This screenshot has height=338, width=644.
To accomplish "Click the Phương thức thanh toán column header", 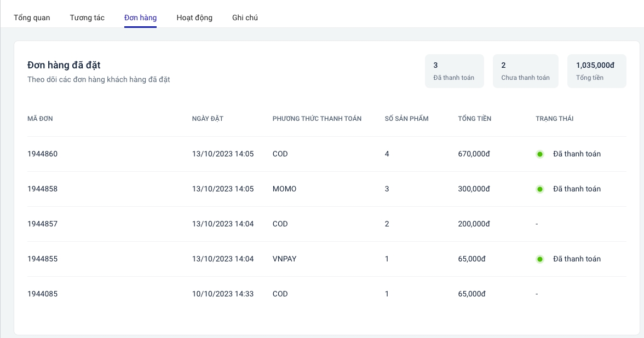I will click(317, 119).
